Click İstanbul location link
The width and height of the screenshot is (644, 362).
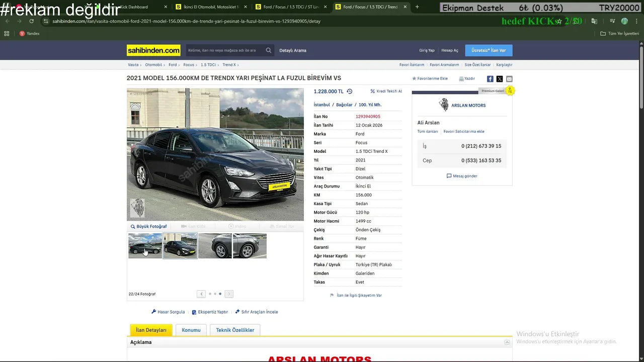[x=322, y=105]
